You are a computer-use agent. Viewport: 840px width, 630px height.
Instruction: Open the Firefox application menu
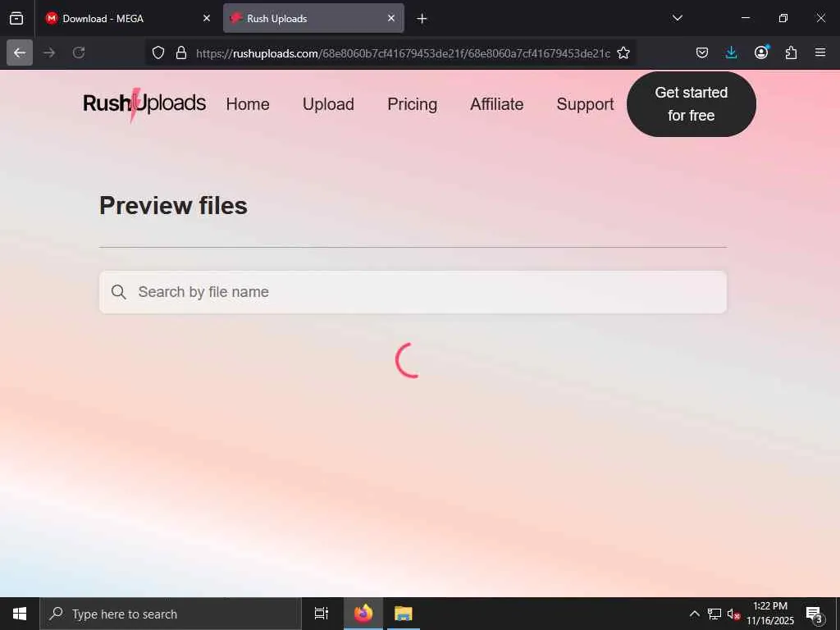point(820,52)
